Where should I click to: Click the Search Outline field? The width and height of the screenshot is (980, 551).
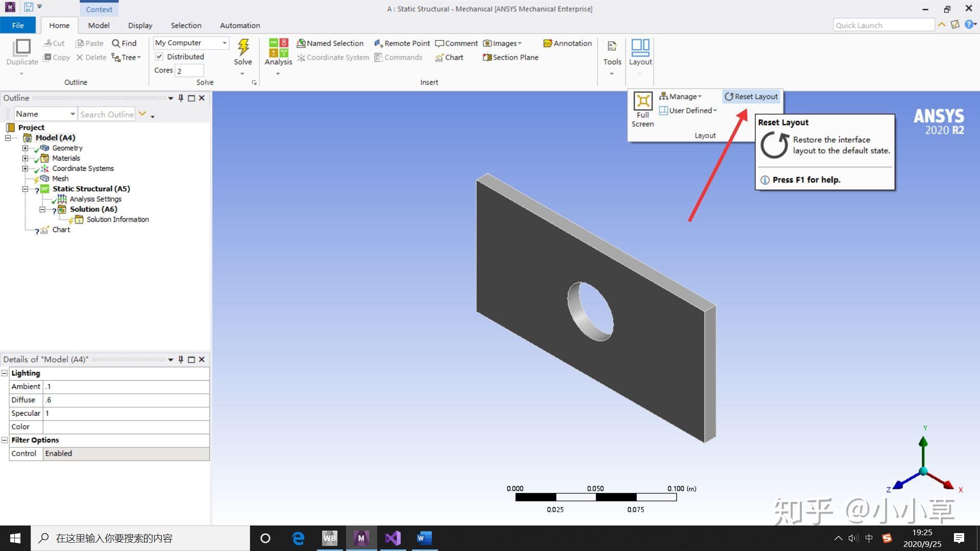106,114
